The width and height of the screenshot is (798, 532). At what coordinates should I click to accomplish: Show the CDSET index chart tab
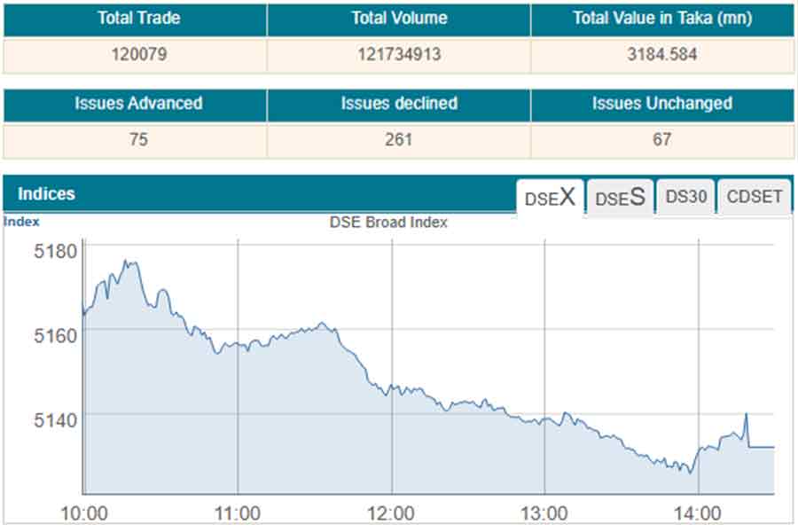[x=755, y=197]
